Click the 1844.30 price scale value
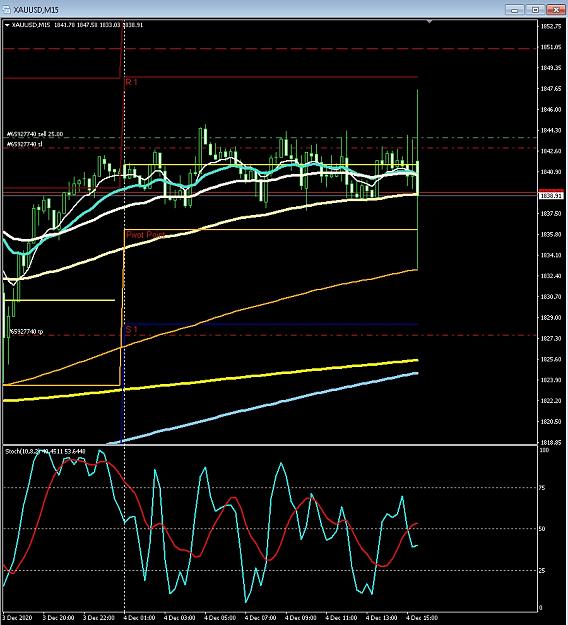This screenshot has width=568, height=625. [x=551, y=130]
